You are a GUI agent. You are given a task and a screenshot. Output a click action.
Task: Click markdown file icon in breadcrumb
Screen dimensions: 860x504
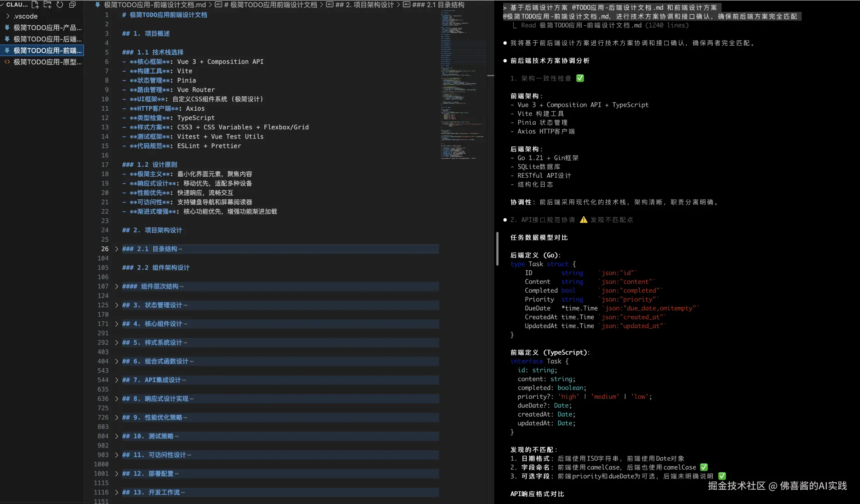click(x=98, y=5)
